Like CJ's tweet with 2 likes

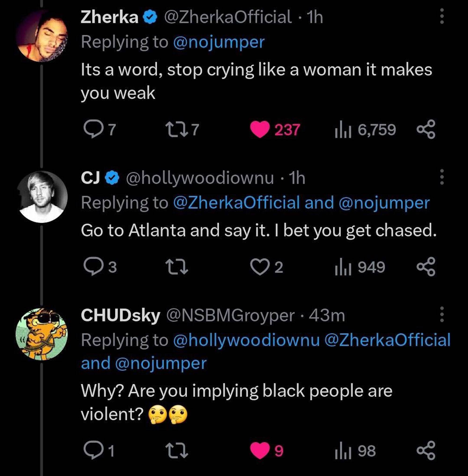coord(260,267)
